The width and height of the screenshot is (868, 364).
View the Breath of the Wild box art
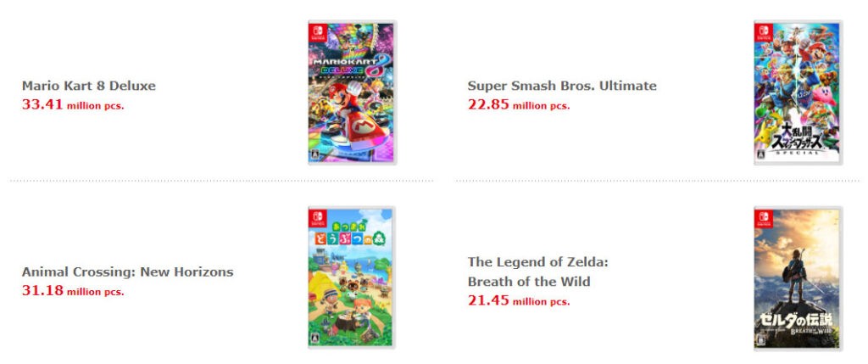(x=798, y=277)
